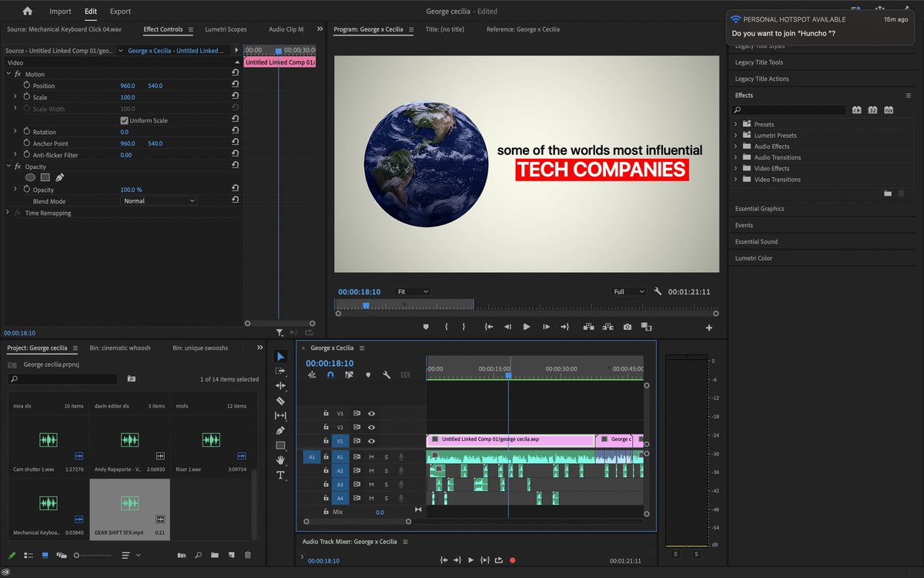This screenshot has width=924, height=578.
Task: Select the Rectangle tool
Action: 280,445
